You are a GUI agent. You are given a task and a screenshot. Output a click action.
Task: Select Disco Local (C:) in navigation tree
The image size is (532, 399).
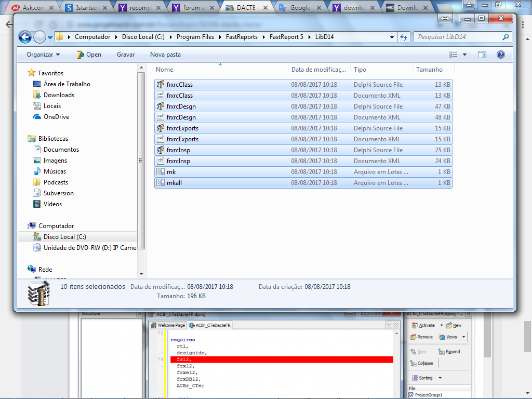(64, 237)
